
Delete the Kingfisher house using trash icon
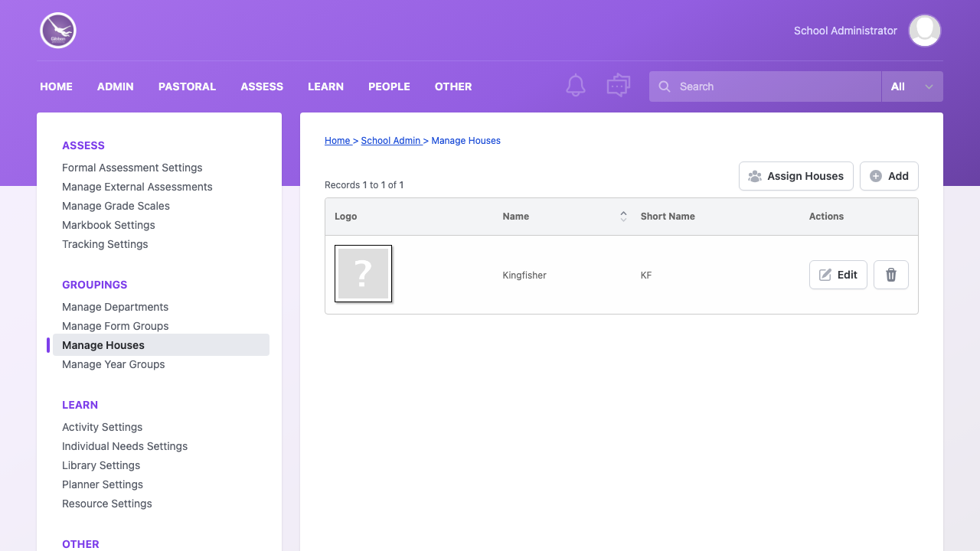tap(891, 275)
